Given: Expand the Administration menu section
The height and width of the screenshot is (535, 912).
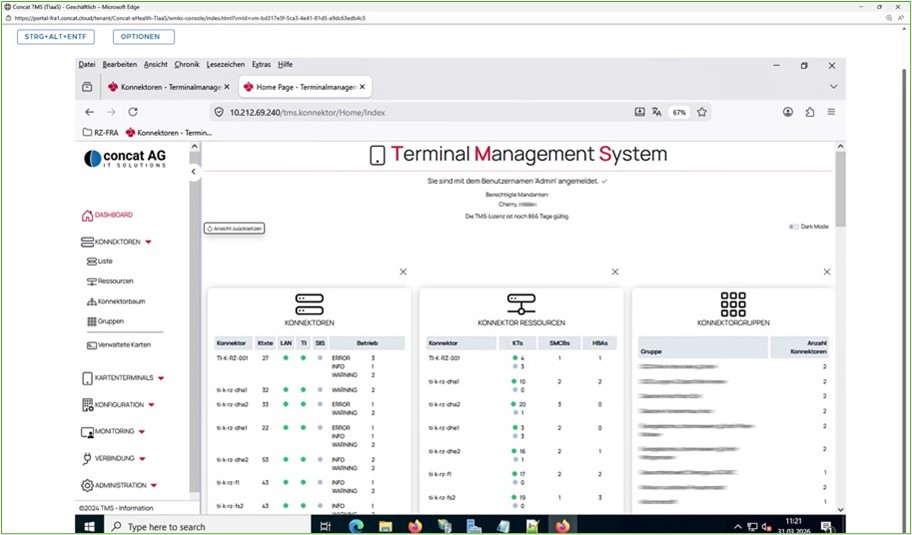Looking at the screenshot, I should [x=156, y=486].
